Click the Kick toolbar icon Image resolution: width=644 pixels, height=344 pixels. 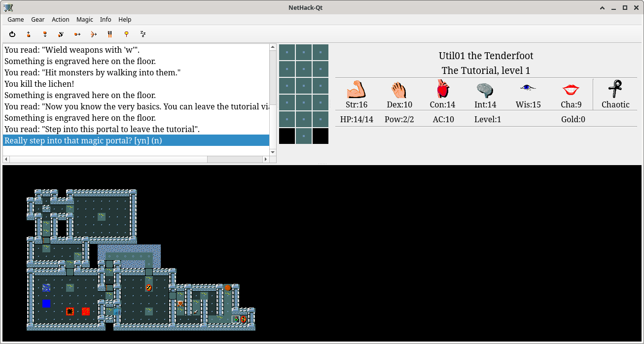61,34
